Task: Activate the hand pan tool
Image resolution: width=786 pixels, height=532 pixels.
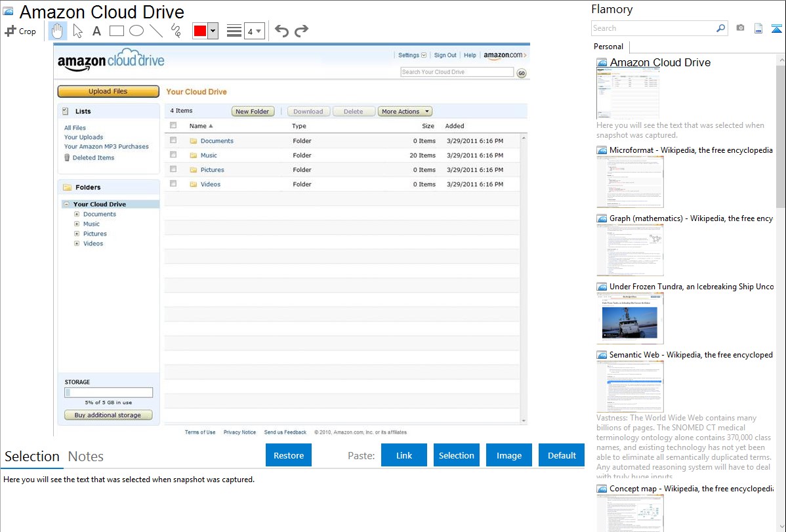Action: [57, 31]
